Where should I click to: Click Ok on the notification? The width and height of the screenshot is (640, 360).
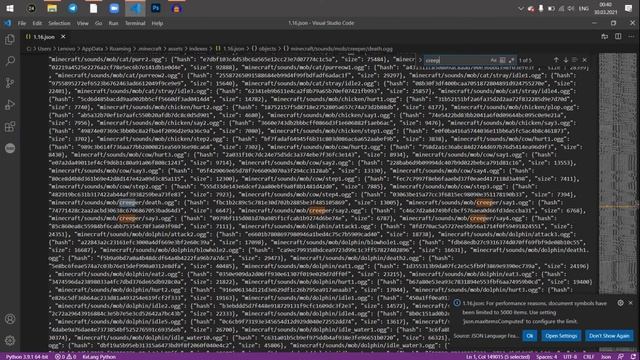529,336
